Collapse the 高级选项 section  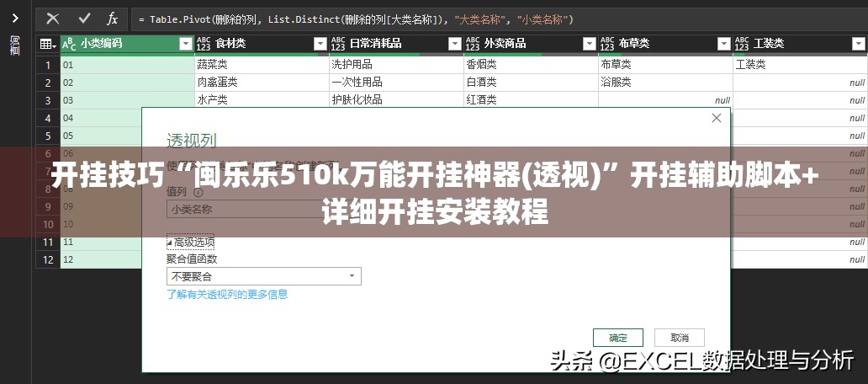(x=190, y=243)
